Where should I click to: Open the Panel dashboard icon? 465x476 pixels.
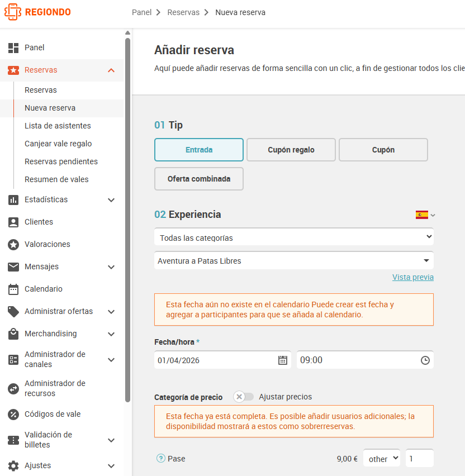[13, 48]
